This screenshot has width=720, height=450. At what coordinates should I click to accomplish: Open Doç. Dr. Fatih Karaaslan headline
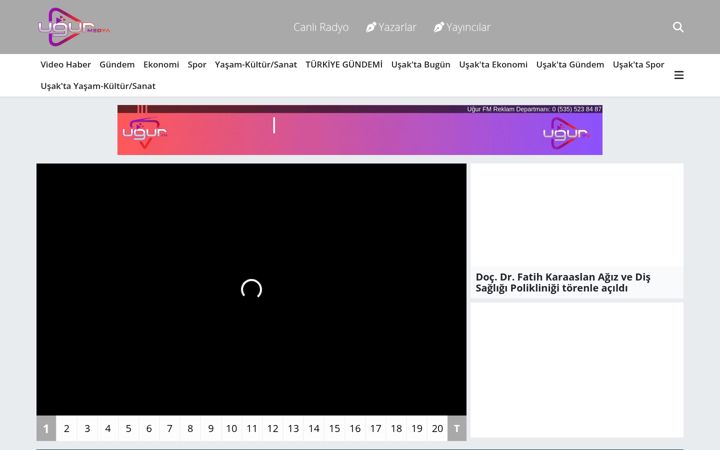[x=563, y=282]
